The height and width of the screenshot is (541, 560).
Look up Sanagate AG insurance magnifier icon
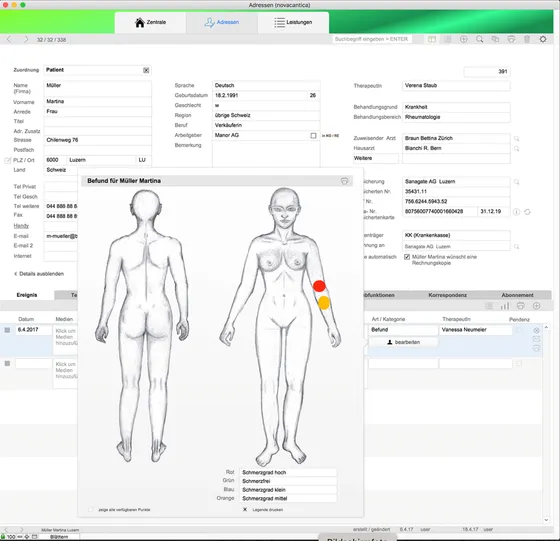click(x=516, y=182)
